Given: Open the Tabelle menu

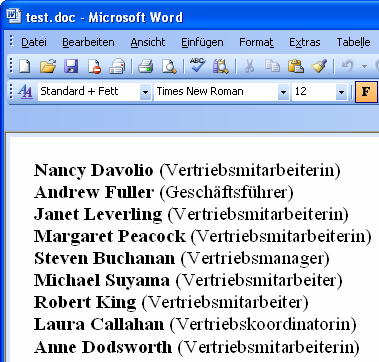Looking at the screenshot, I should 353,42.
